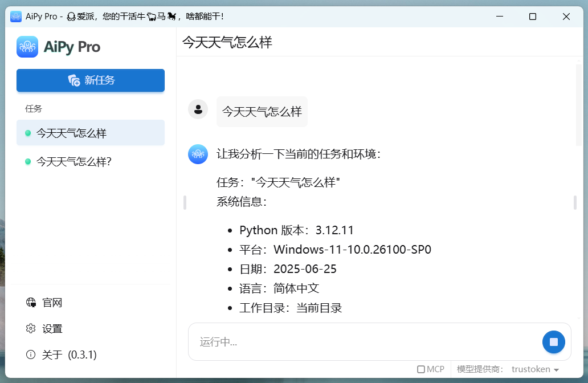This screenshot has width=588, height=383.
Task: Click the green status dot of second task
Action: [x=28, y=162]
